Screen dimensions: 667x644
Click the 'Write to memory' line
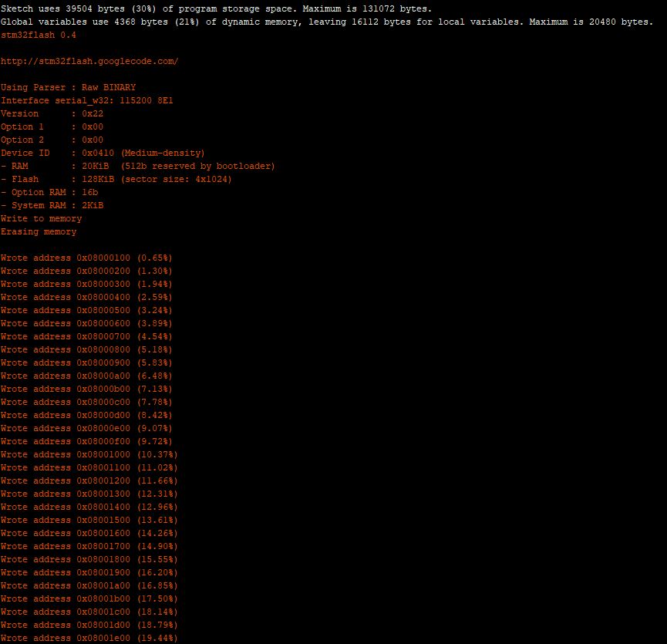[41, 218]
